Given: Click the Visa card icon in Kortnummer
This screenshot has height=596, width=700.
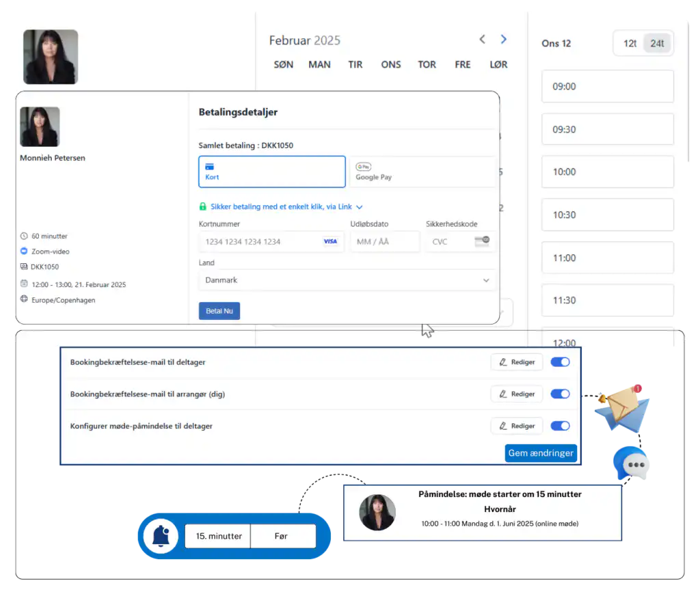Looking at the screenshot, I should tap(330, 241).
